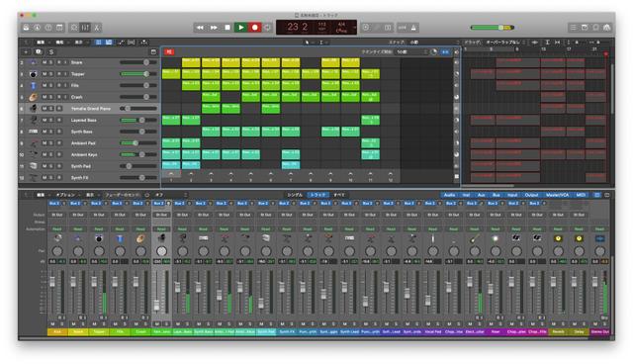Screen dimensions: 633x364
Task: Toggle Cycle mode next to the Record button
Action: tap(267, 28)
